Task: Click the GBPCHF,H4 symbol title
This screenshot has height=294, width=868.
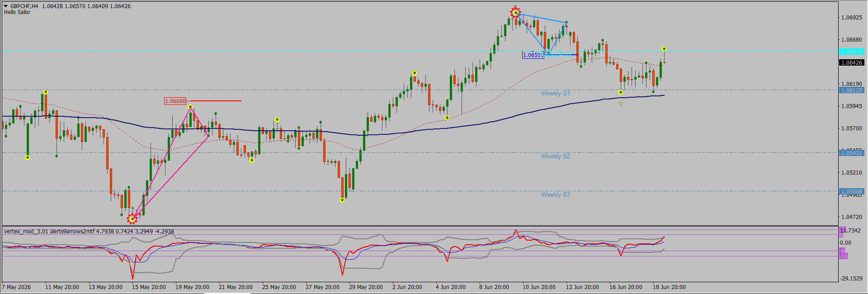Action: [x=24, y=6]
